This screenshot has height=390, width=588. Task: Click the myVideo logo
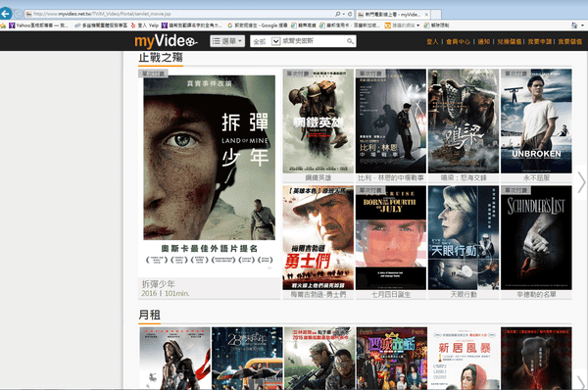(x=166, y=41)
